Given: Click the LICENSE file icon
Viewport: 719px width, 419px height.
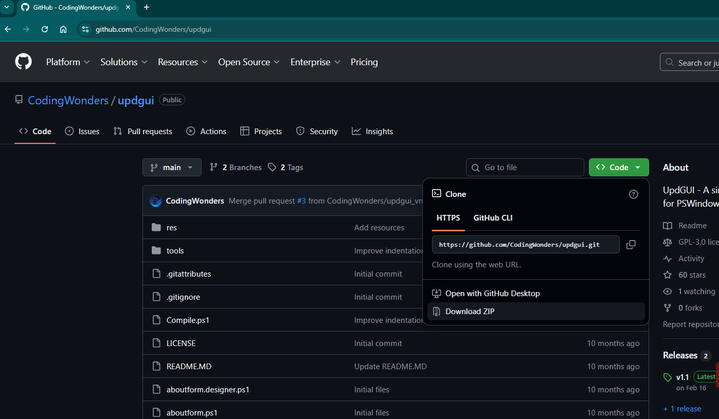Looking at the screenshot, I should [156, 343].
